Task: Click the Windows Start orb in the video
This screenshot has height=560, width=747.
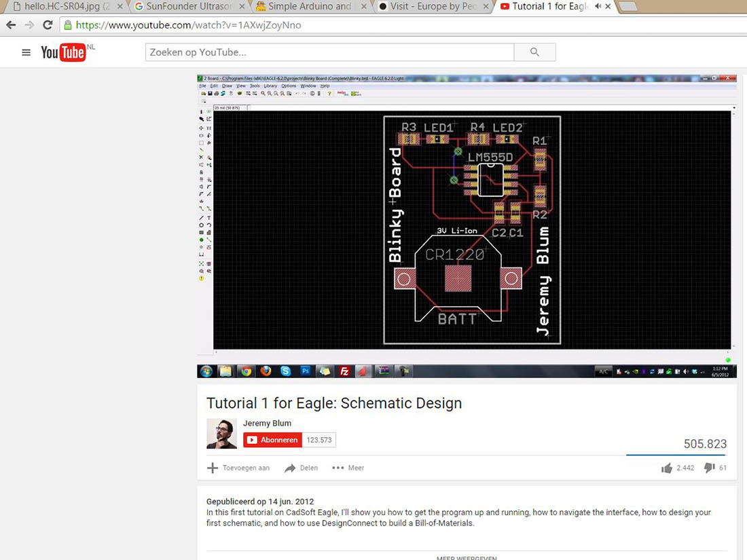Action: (x=206, y=371)
